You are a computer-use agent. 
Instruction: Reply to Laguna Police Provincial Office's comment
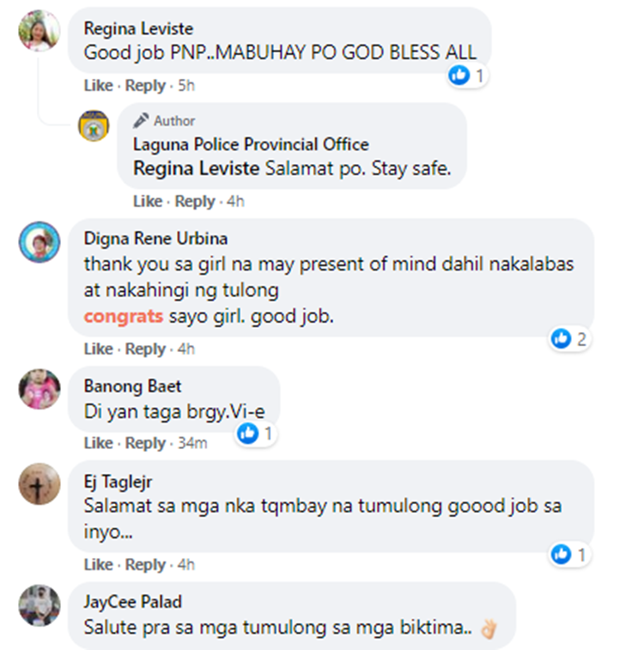(195, 202)
